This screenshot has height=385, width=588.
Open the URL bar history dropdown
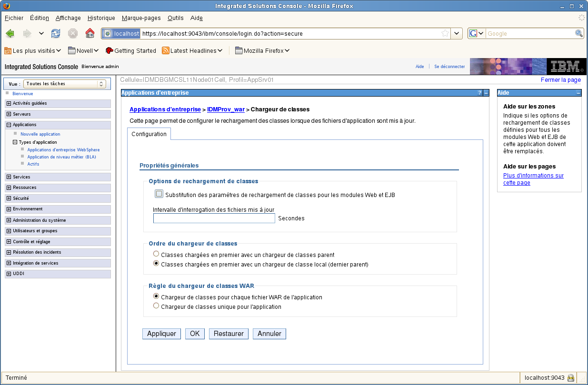tap(457, 33)
